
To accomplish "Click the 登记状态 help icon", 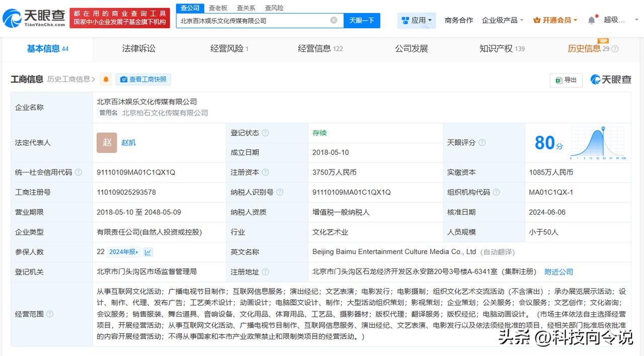I will [265, 133].
